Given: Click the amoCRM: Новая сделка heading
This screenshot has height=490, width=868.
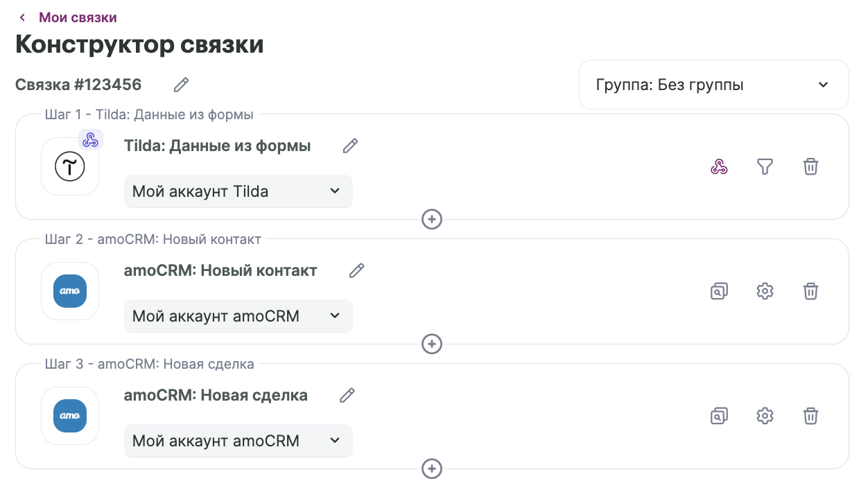Looking at the screenshot, I should (x=216, y=395).
